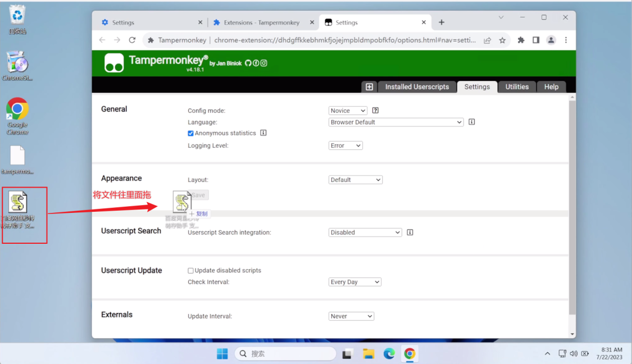Launch Microsoft Edge from the taskbar

coord(389,353)
